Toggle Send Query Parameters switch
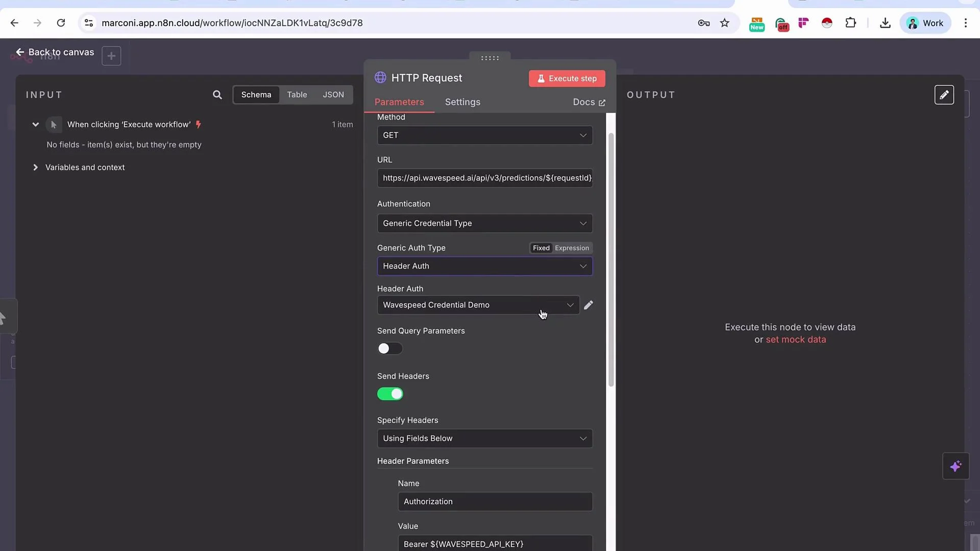 pos(390,348)
